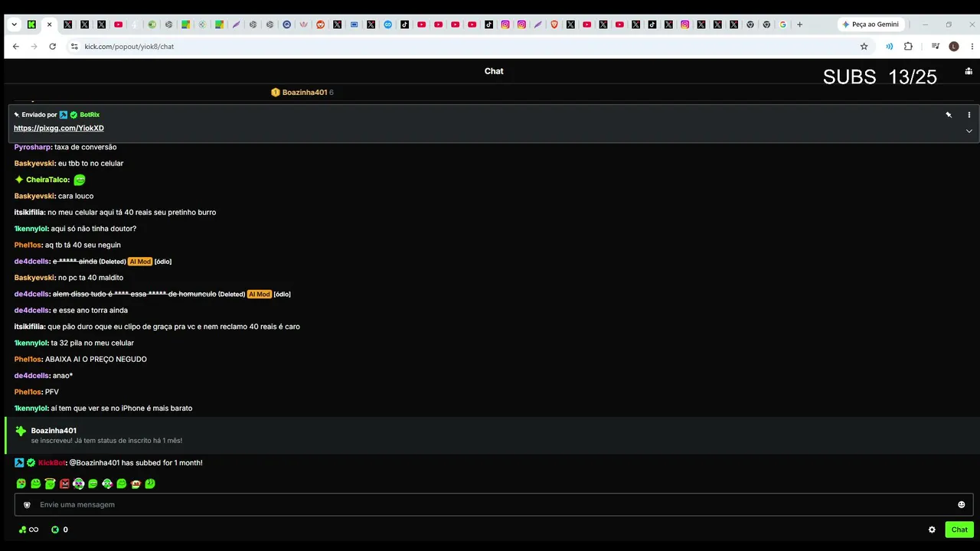Collapse the pinned message chevron
Screen dimensions: 980x551
[x=969, y=131]
